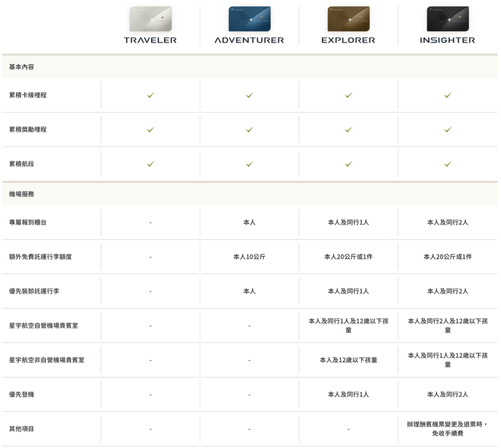Viewport: 501px width, 448px height.
Task: Click the bronze EXPLORER card image
Action: click(x=349, y=19)
